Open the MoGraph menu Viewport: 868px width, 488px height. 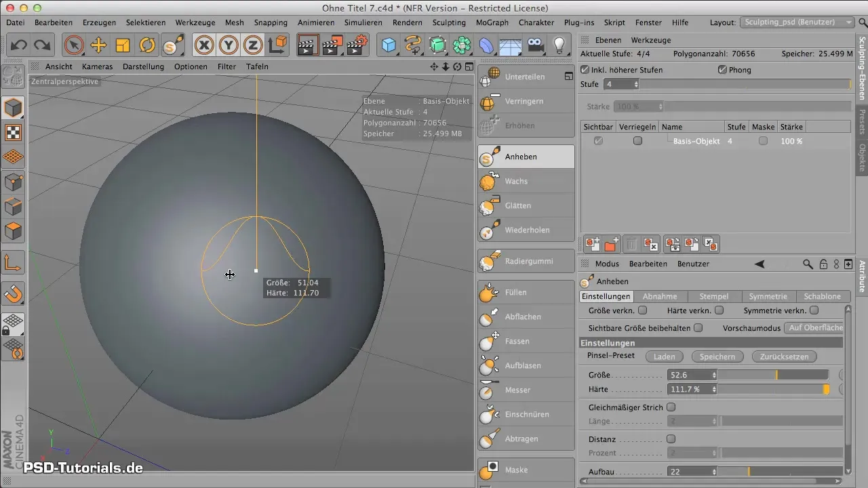[492, 22]
